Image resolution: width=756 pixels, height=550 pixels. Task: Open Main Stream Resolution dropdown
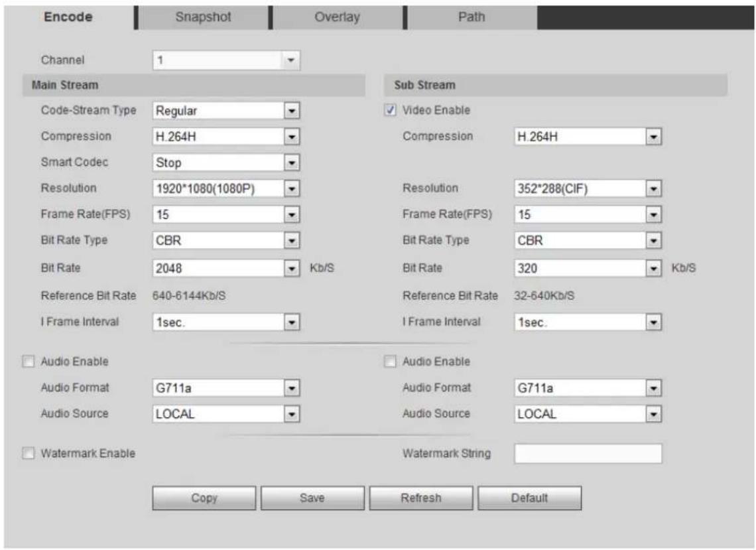click(x=226, y=188)
